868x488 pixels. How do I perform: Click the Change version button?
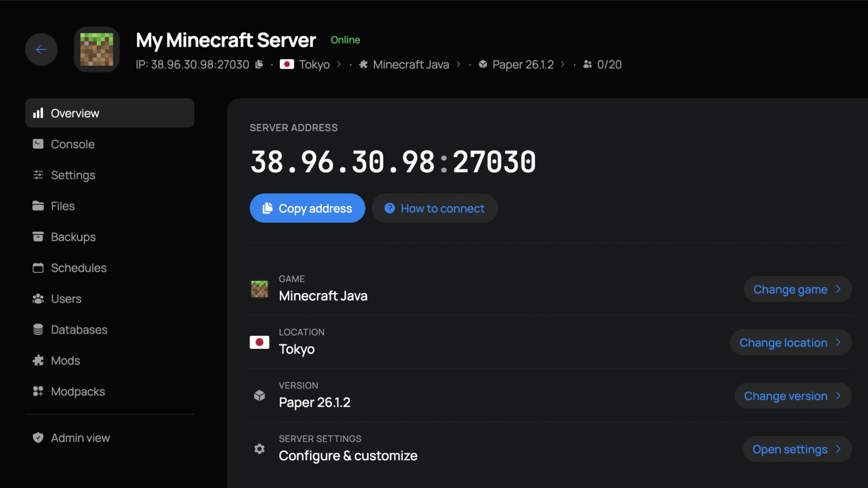793,395
